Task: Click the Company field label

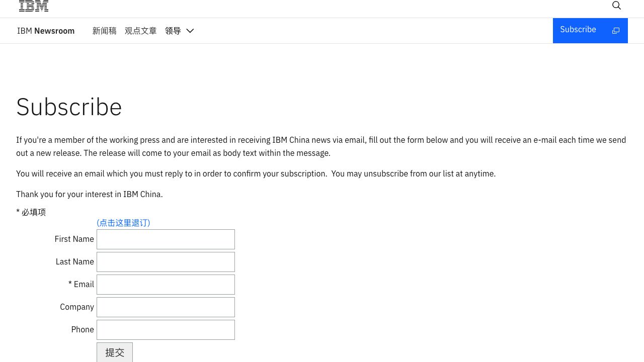Action: click(76, 307)
